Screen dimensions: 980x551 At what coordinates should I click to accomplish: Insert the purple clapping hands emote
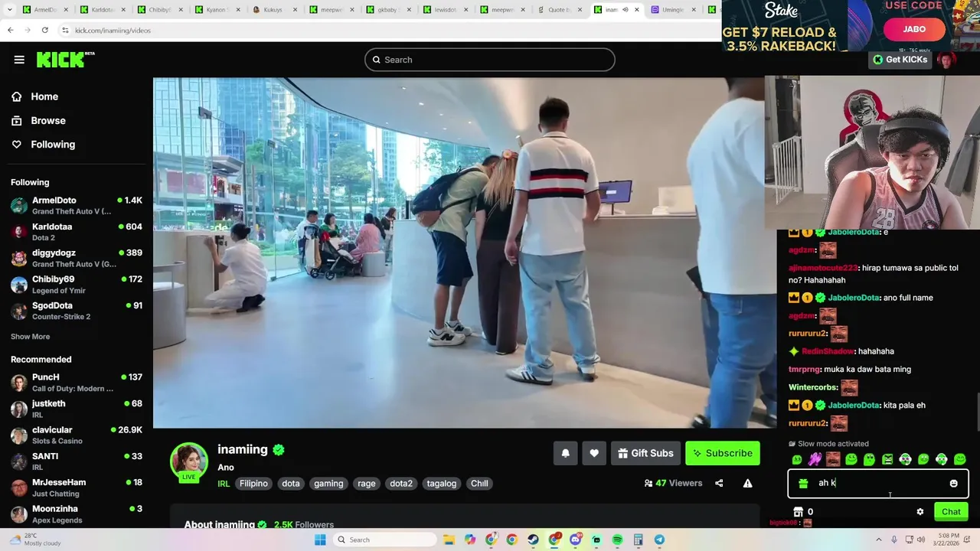tap(815, 459)
